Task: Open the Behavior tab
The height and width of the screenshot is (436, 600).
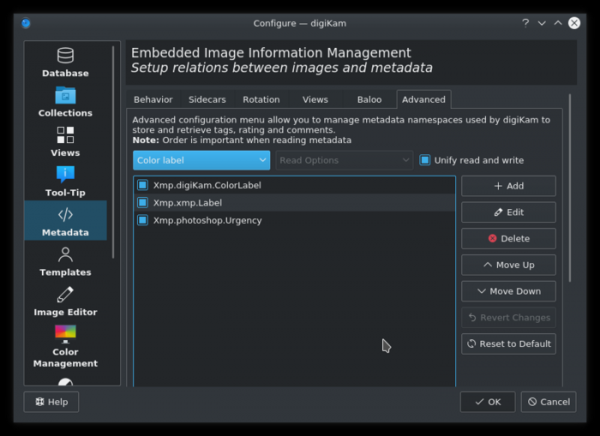Action: (153, 99)
